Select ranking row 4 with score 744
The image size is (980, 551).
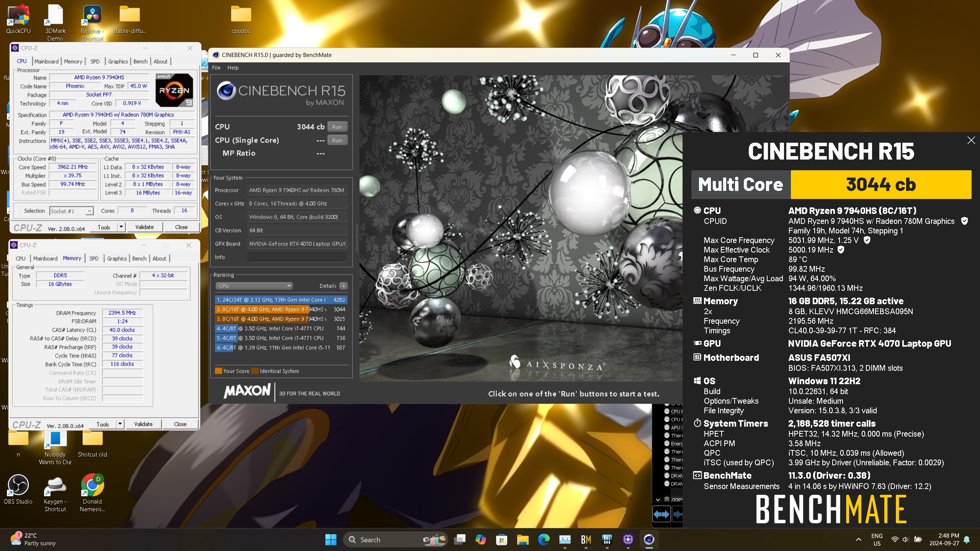tap(281, 328)
